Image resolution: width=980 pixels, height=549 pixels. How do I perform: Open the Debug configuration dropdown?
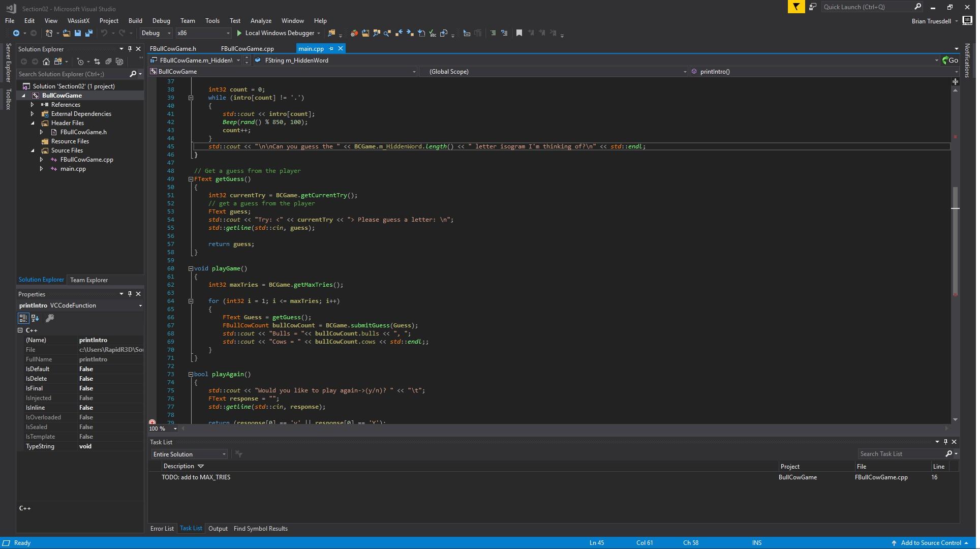point(156,33)
